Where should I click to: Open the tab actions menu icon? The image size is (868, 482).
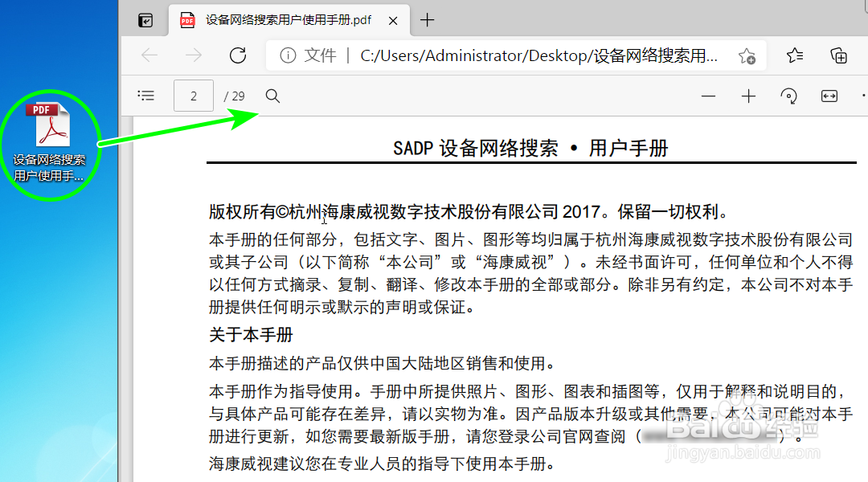pyautogui.click(x=145, y=20)
